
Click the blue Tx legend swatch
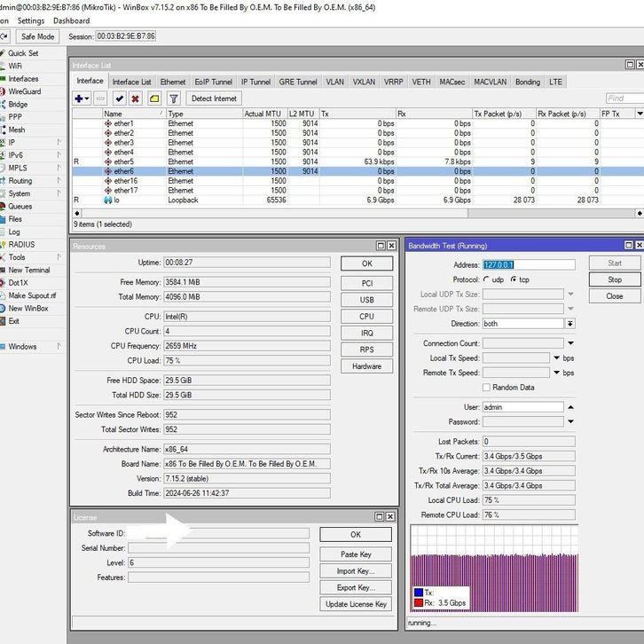(x=419, y=593)
